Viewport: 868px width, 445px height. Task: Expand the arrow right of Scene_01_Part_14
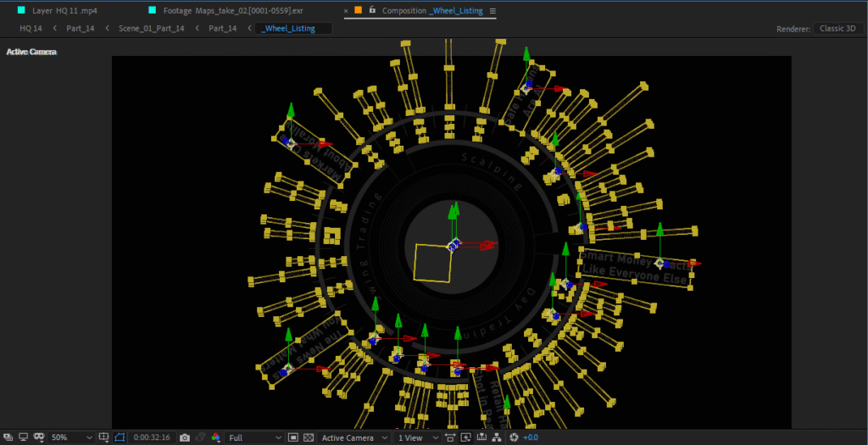[197, 28]
